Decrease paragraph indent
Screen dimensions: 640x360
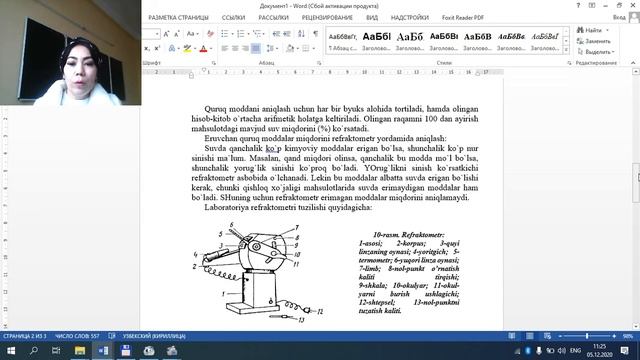[276, 34]
